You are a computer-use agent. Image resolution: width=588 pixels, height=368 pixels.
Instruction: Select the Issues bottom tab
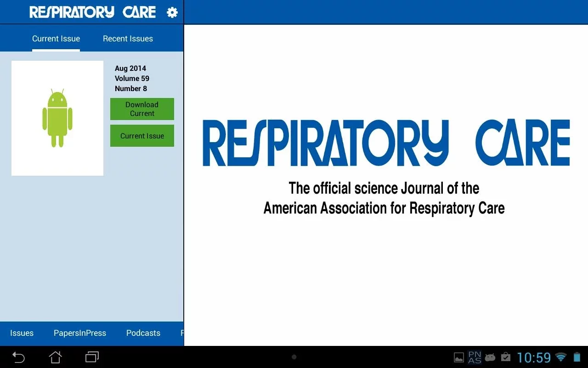click(22, 333)
